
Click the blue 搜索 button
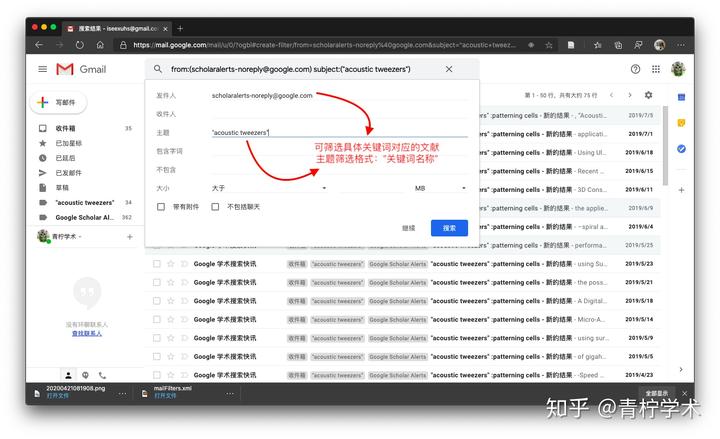coord(449,228)
